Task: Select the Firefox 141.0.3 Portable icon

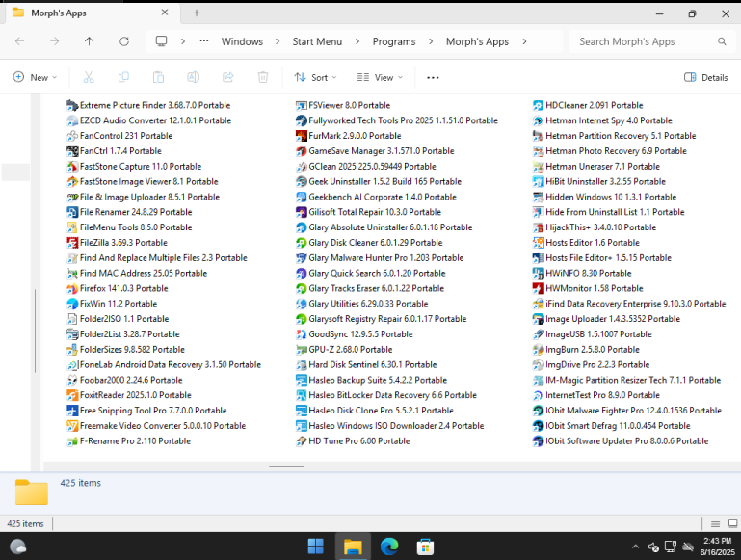Action: tap(72, 289)
